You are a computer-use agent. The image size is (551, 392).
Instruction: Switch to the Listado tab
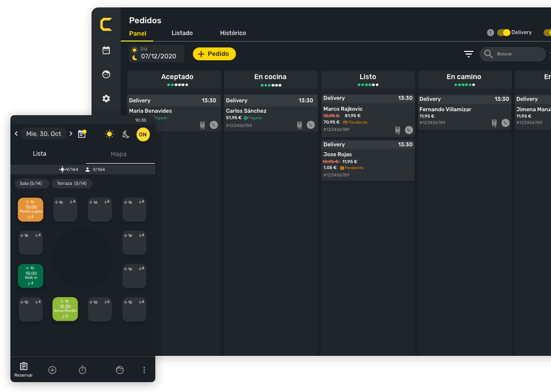coord(182,33)
